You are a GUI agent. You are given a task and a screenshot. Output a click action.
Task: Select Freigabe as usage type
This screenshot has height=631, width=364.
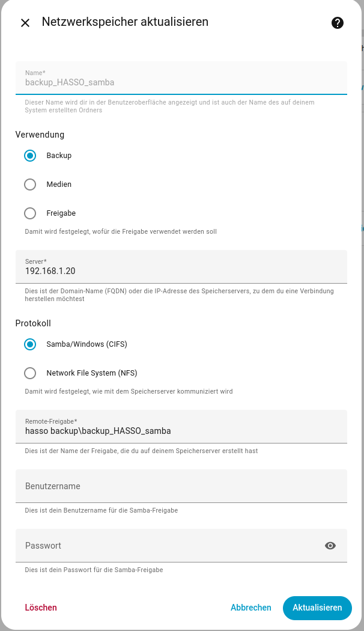click(30, 213)
